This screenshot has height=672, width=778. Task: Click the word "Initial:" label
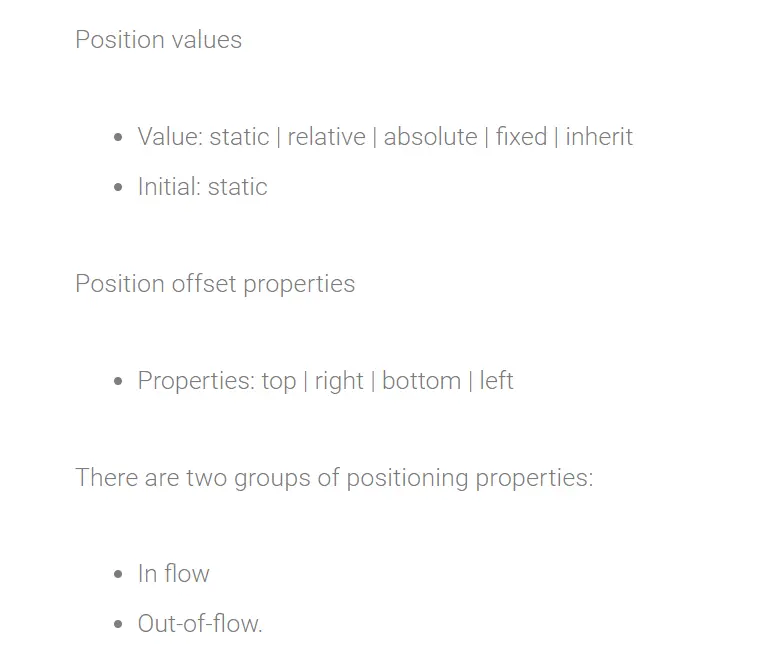point(169,187)
